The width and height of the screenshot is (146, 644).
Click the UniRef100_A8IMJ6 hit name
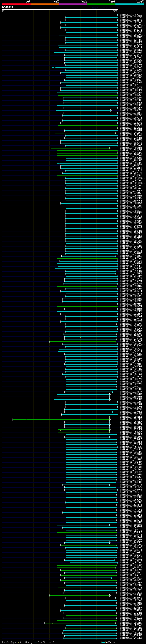[131, 349]
